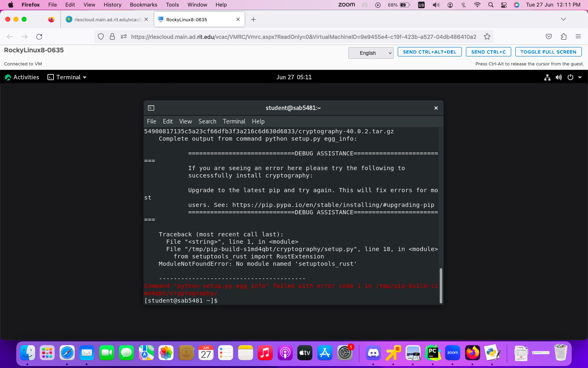Open the App Store from the Dock

click(324, 352)
